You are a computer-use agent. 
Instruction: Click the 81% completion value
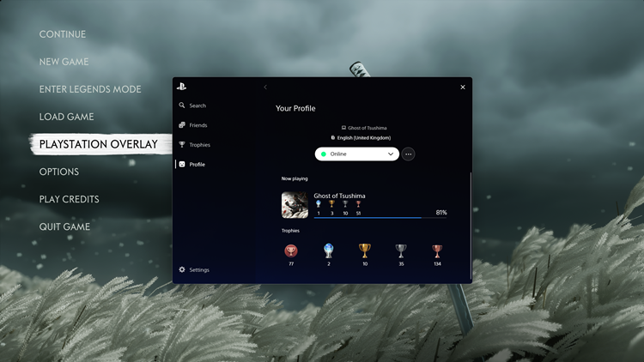click(441, 212)
